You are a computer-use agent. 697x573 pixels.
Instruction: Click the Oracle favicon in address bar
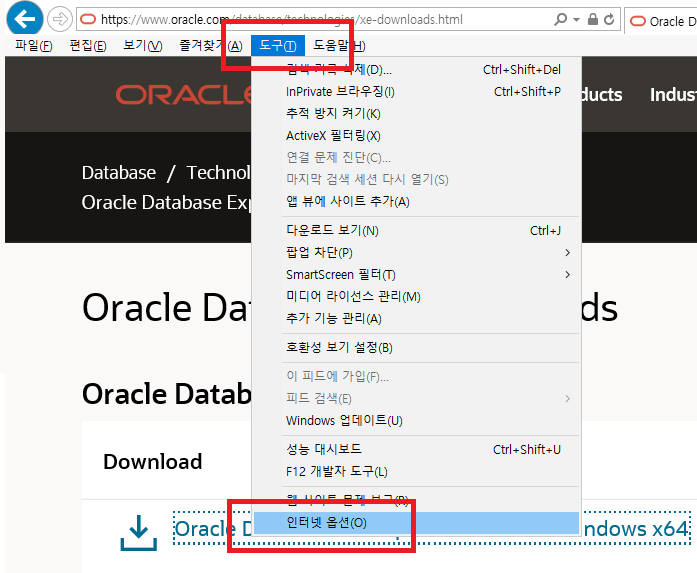coord(88,19)
